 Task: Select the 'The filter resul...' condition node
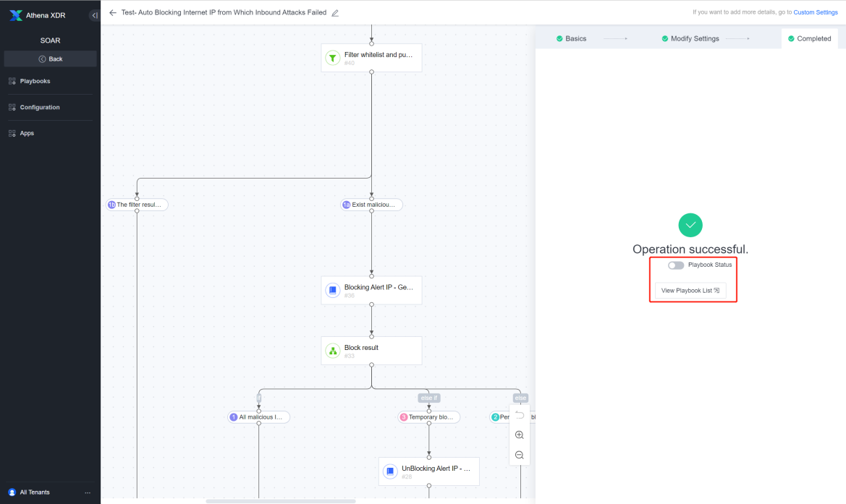point(137,205)
